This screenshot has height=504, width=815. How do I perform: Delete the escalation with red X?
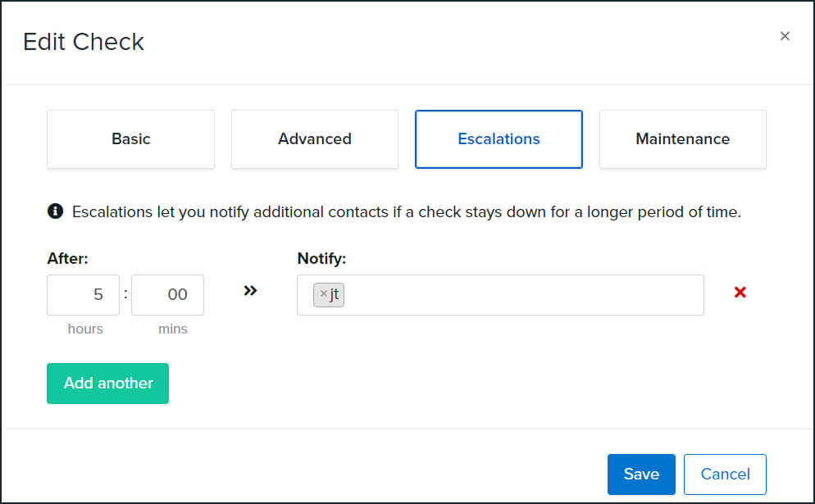[740, 292]
